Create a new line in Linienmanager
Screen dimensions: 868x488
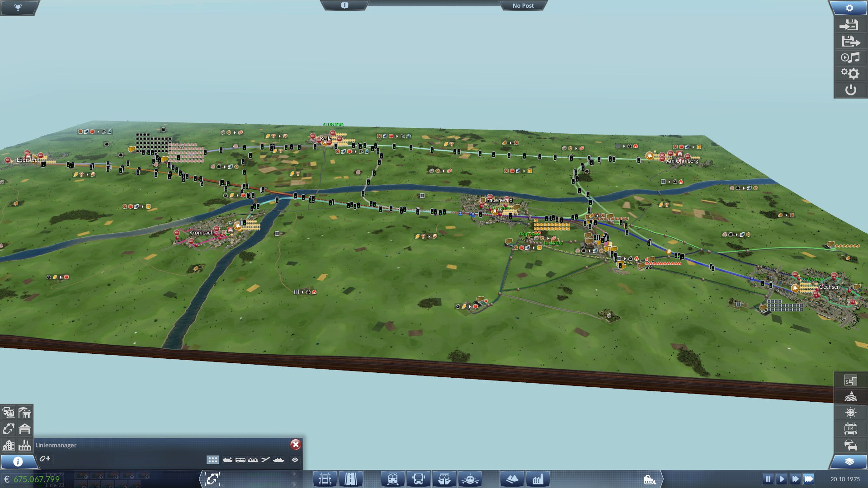(45, 459)
